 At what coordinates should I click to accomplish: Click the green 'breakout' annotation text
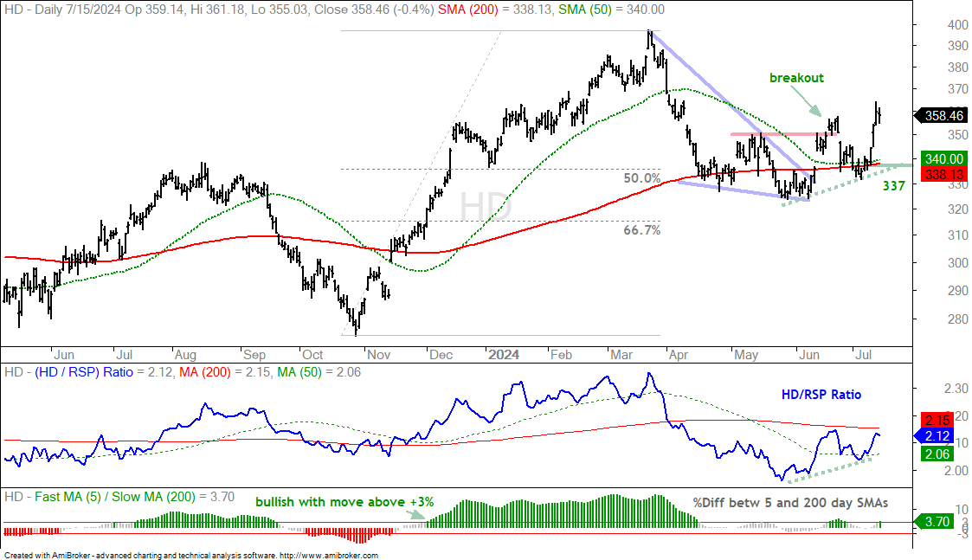tap(796, 78)
